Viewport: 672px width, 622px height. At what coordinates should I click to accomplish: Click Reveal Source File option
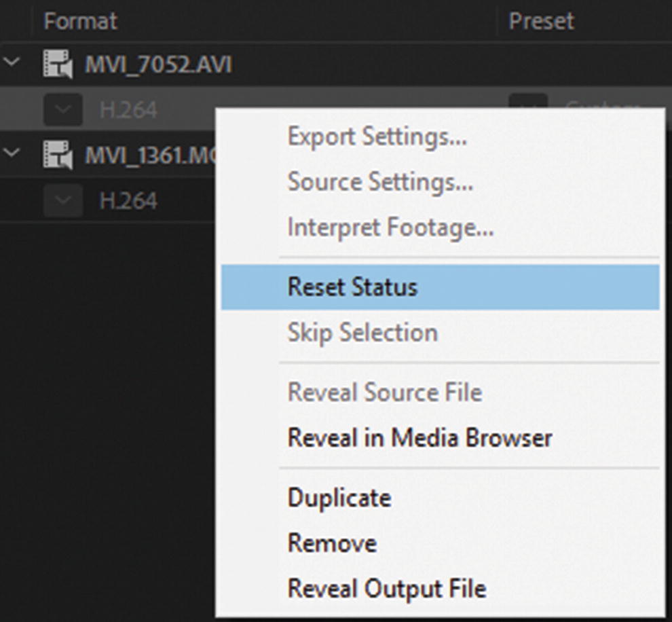click(x=384, y=392)
